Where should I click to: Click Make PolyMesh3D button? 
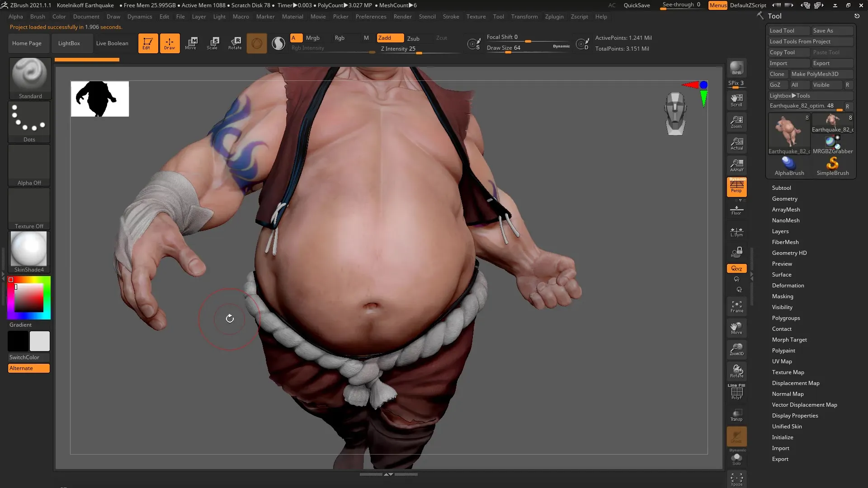821,74
